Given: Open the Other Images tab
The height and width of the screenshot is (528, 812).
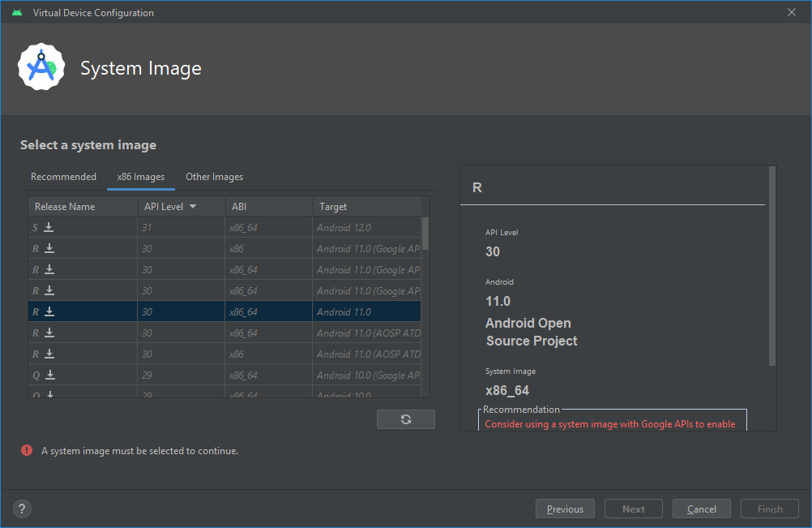Looking at the screenshot, I should coord(215,177).
